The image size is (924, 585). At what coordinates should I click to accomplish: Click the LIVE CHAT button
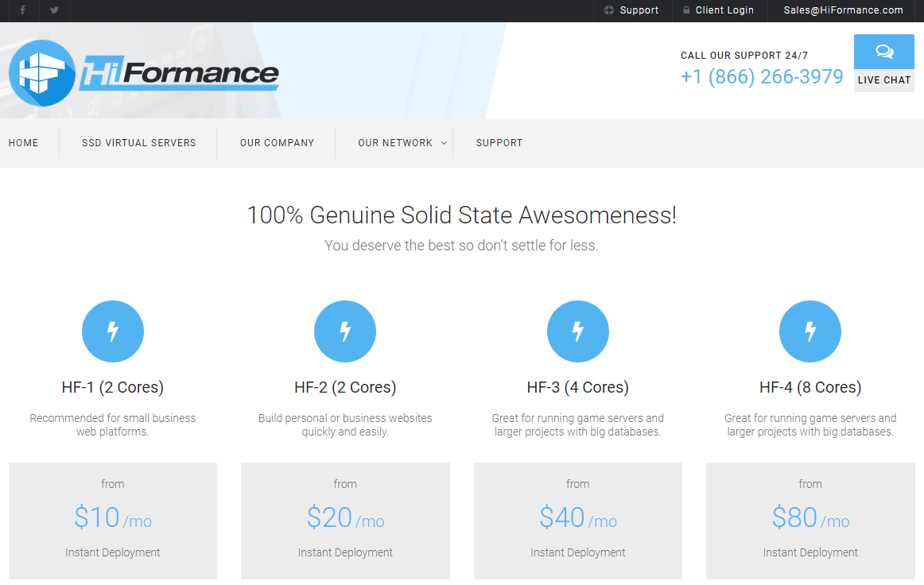883,79
